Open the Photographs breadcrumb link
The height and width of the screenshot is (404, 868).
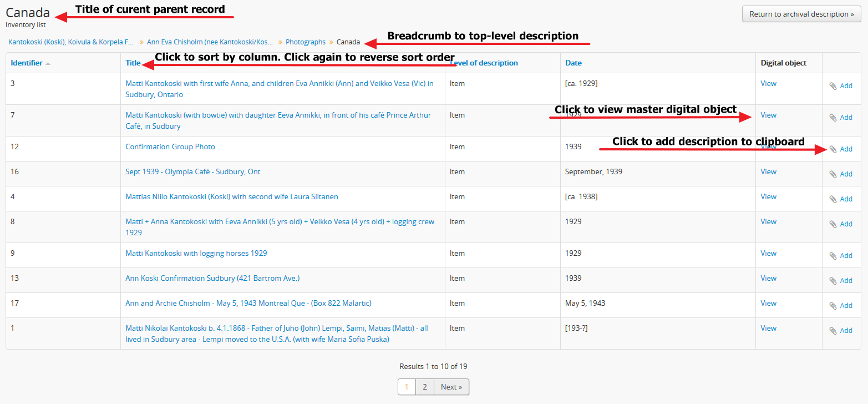[x=306, y=42]
